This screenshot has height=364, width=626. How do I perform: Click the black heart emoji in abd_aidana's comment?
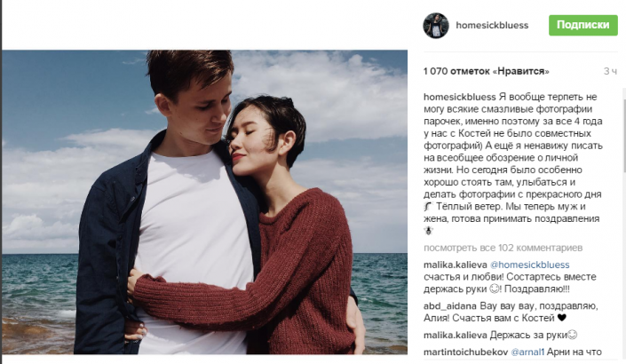(562, 318)
